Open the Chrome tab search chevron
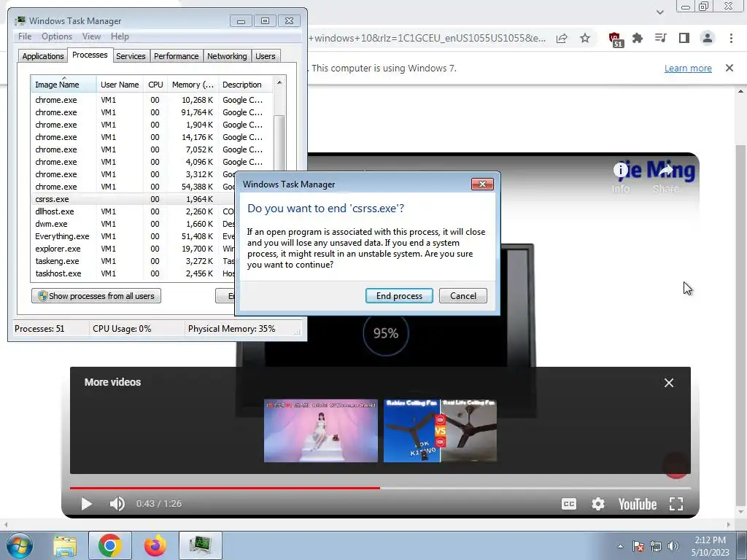The image size is (747, 560). point(659,12)
